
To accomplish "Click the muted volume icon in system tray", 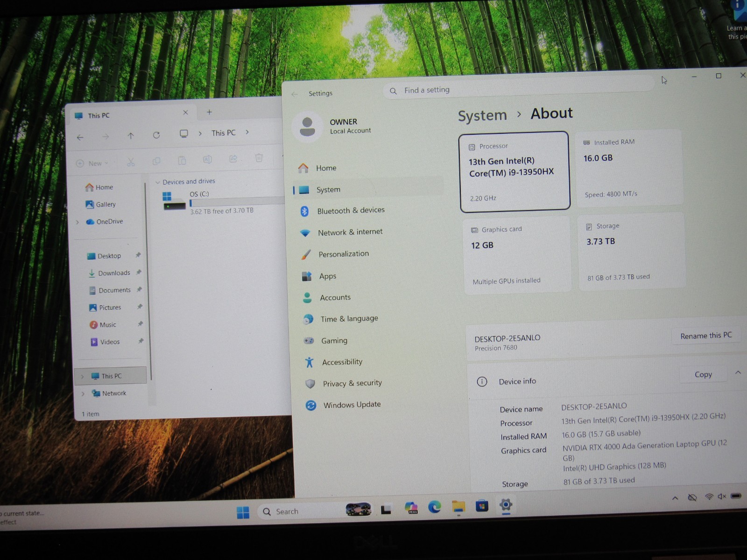I will tap(722, 497).
